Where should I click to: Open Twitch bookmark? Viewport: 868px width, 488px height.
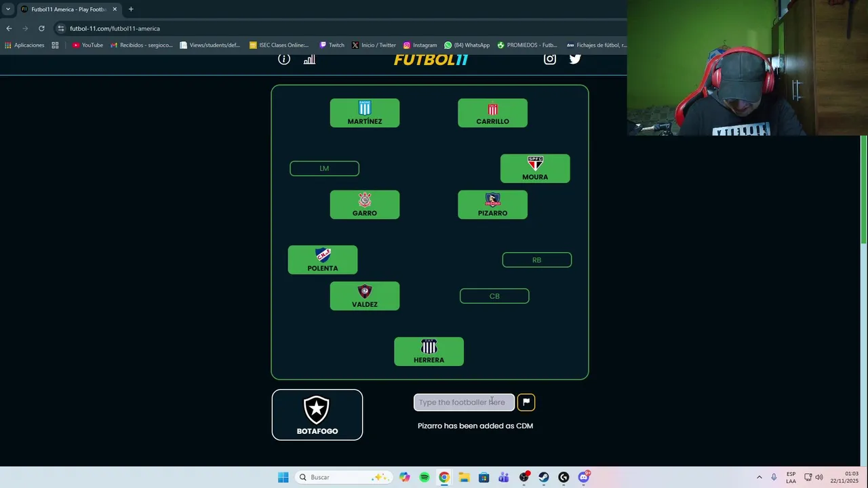[x=332, y=45]
